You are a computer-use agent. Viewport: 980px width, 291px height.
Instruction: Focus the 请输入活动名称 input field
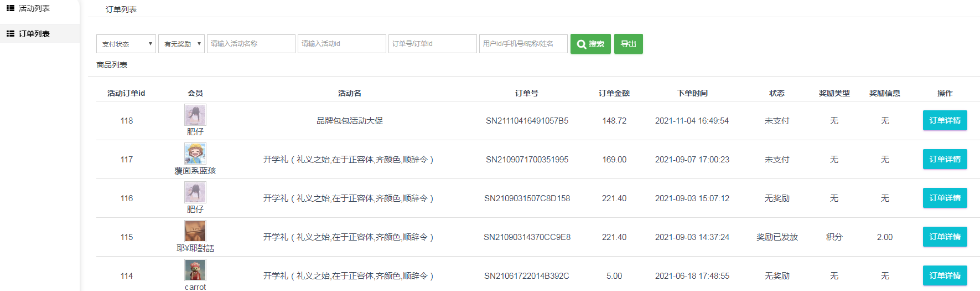pos(251,44)
